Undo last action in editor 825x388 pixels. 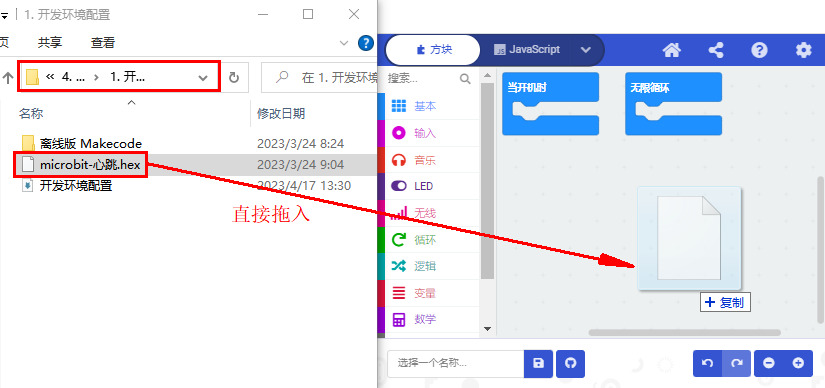pyautogui.click(x=708, y=363)
